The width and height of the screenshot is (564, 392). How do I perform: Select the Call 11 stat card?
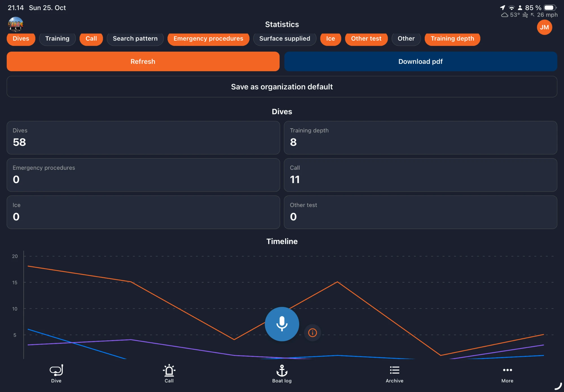point(420,175)
